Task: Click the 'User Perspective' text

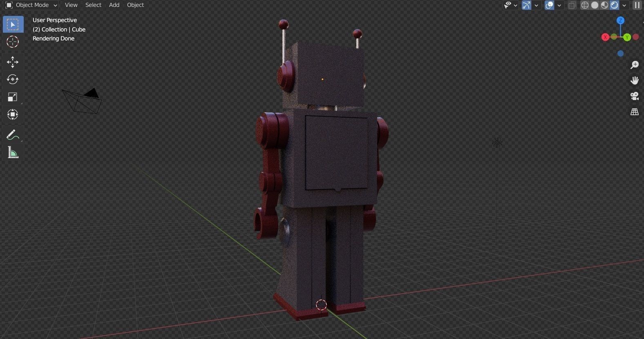Action: point(55,20)
